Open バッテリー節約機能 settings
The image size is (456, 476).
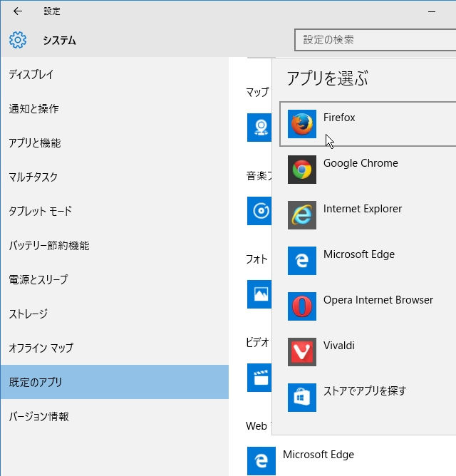coord(115,245)
